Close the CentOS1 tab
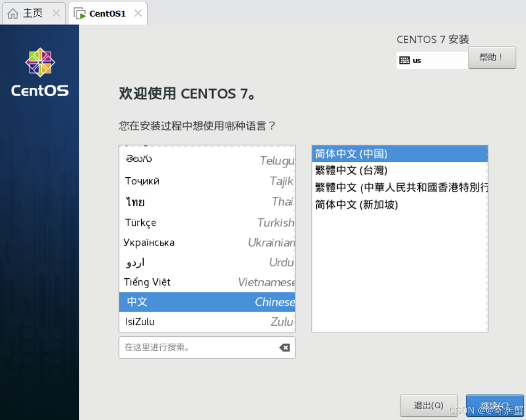The width and height of the screenshot is (526, 420). (138, 13)
